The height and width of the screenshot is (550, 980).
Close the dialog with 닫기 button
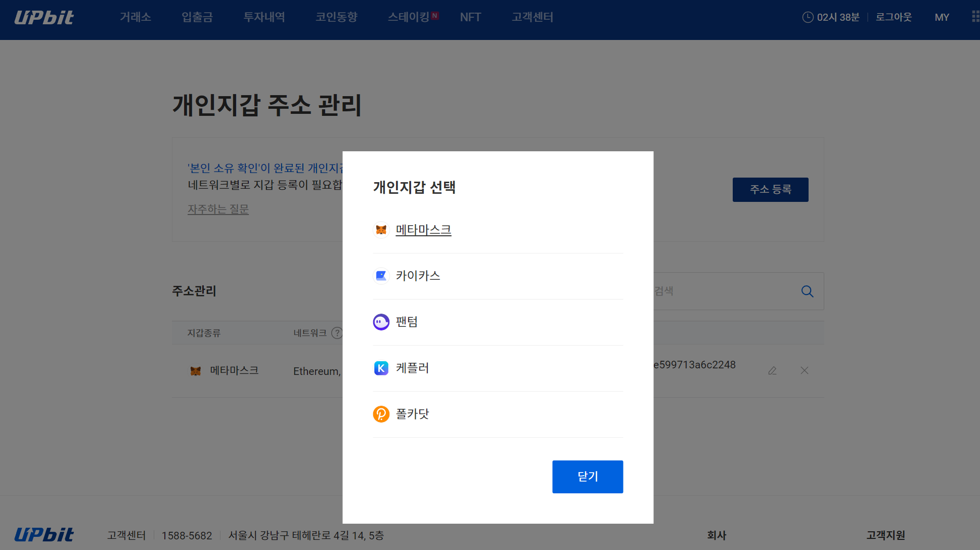tap(587, 477)
